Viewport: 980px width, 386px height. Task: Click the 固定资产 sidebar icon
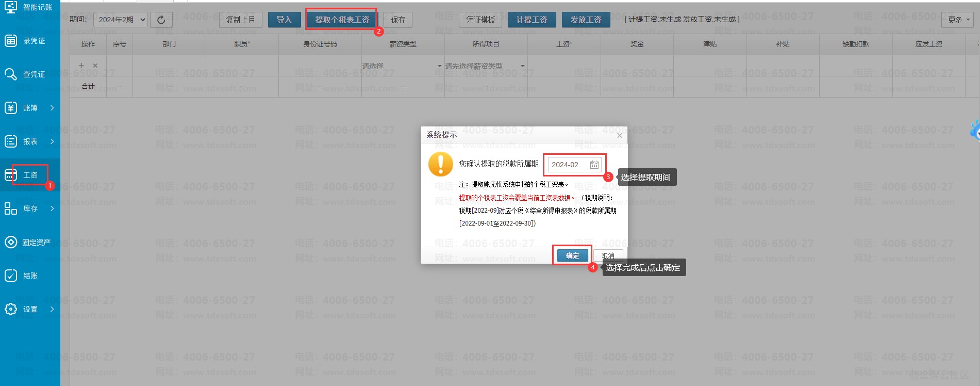coord(11,242)
